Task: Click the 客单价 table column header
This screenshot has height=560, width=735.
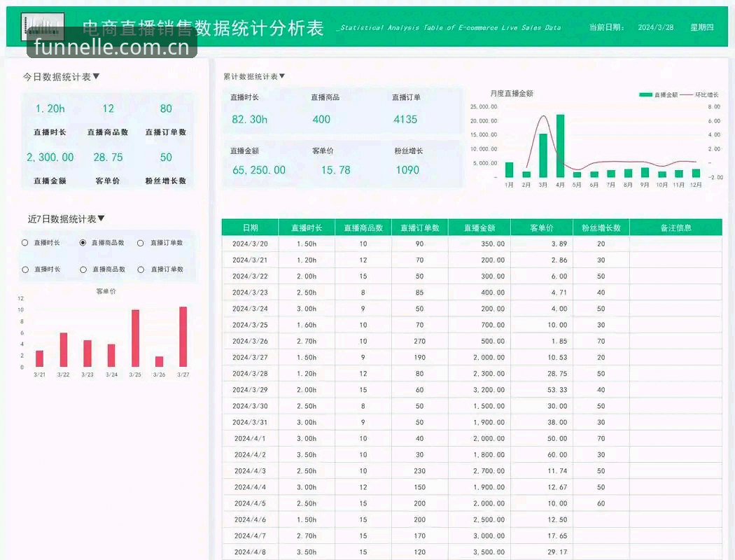Action: (542, 227)
